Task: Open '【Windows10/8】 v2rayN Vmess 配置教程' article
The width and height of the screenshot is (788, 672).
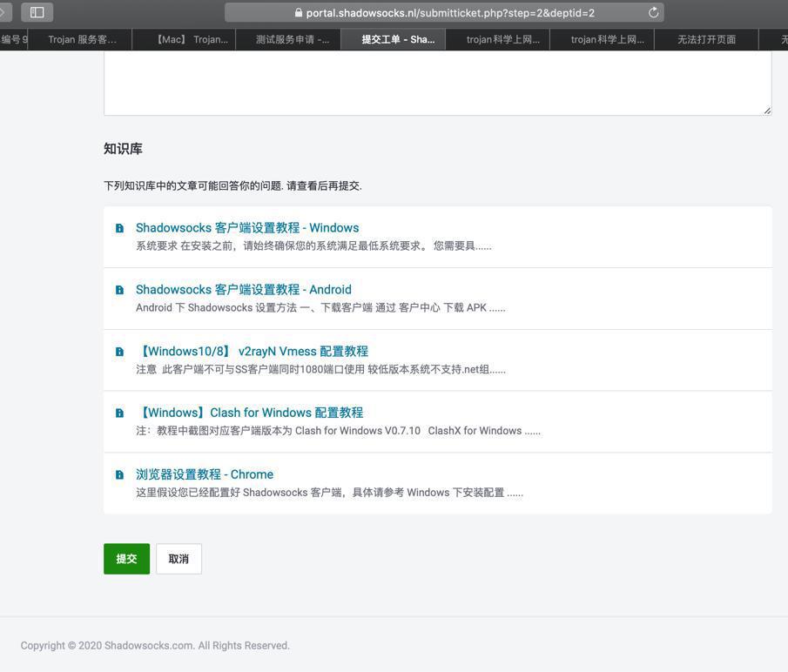Action: point(253,352)
